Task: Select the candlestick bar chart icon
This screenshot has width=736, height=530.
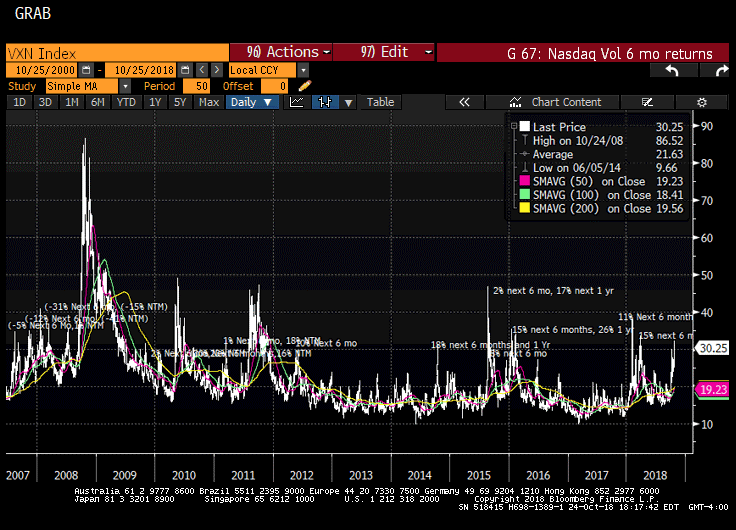Action: point(325,102)
